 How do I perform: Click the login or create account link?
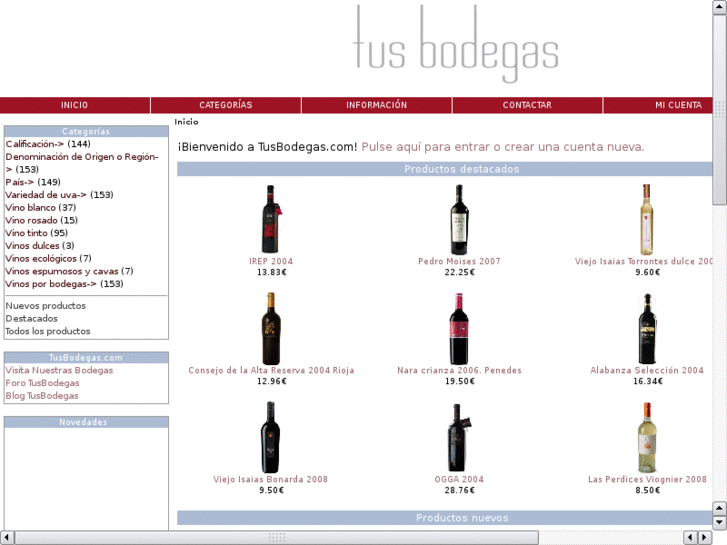point(503,147)
